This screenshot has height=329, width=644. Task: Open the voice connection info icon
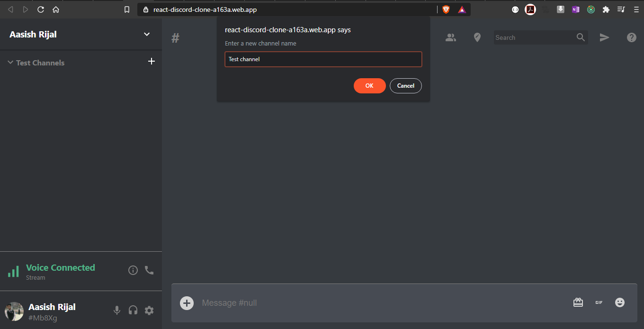coord(133,270)
